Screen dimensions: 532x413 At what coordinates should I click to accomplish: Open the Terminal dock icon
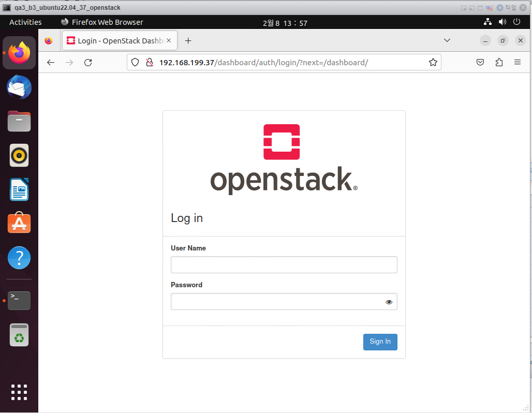coord(19,300)
